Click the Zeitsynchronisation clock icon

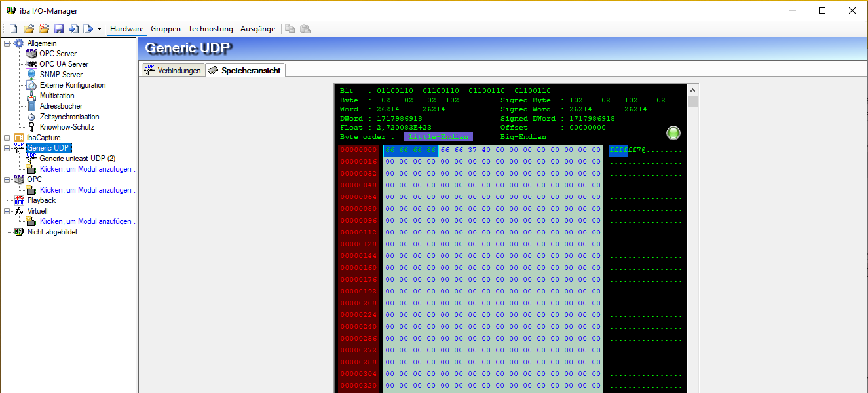click(31, 117)
